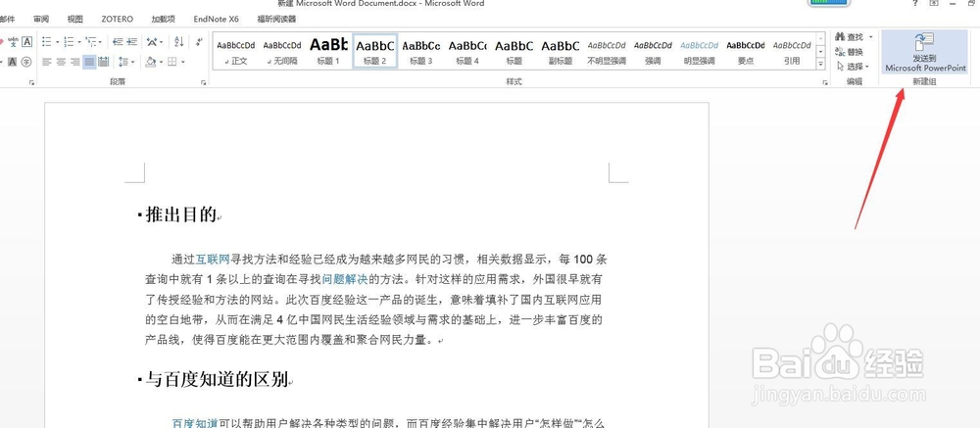
Task: Open the paragraph settings dialog launcher
Action: [x=203, y=82]
